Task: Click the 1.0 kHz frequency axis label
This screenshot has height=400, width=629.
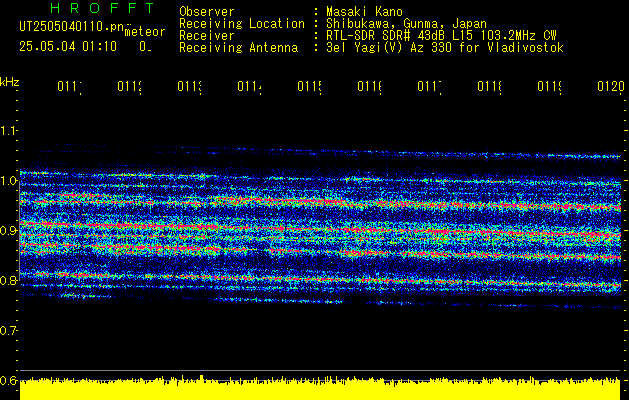Action: [8, 181]
